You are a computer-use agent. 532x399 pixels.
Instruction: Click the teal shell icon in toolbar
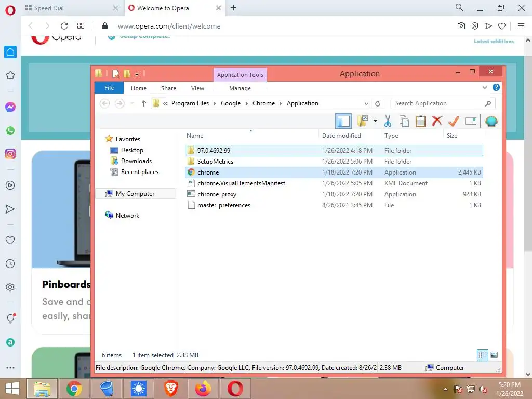491,121
